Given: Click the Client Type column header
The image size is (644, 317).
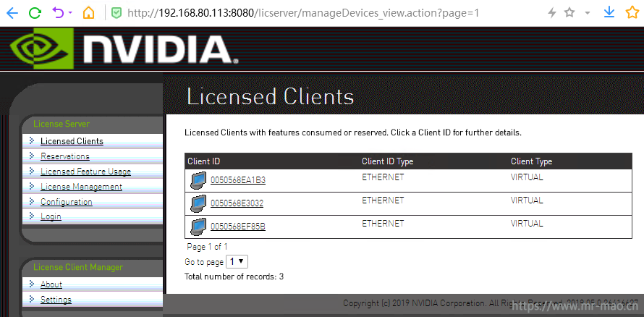Looking at the screenshot, I should pos(531,161).
